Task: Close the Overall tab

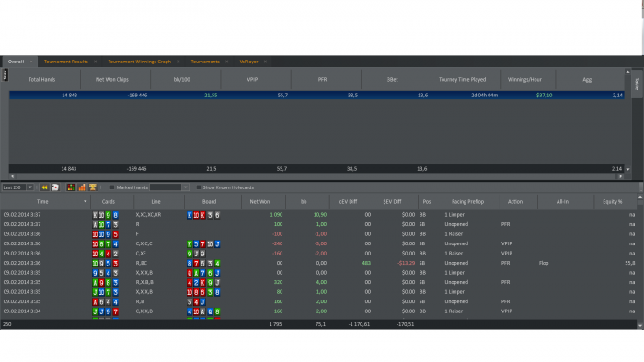Action: [31, 62]
